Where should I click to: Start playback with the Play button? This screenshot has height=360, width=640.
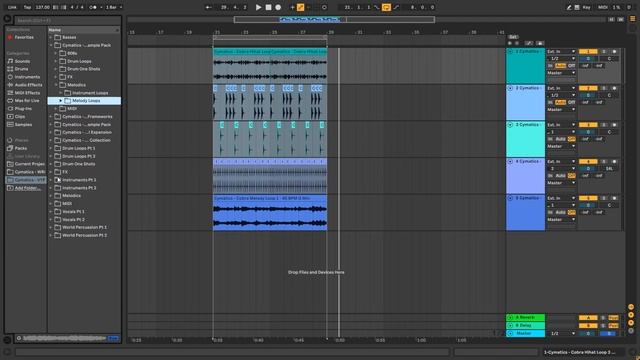[x=258, y=7]
